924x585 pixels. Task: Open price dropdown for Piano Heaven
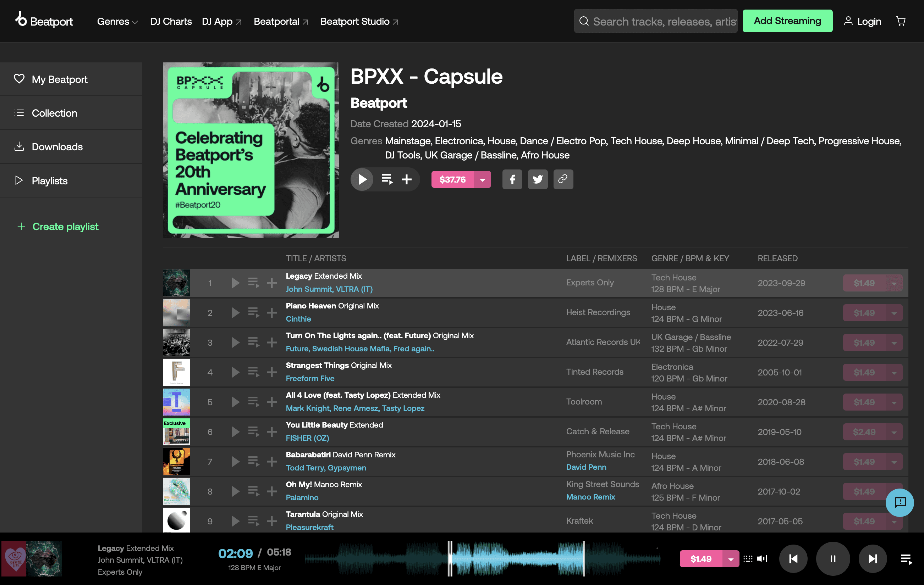click(x=894, y=313)
